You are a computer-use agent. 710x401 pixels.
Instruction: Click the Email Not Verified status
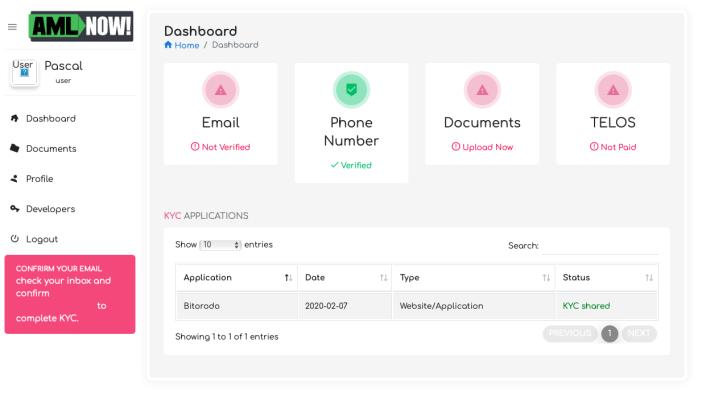pyautogui.click(x=221, y=147)
